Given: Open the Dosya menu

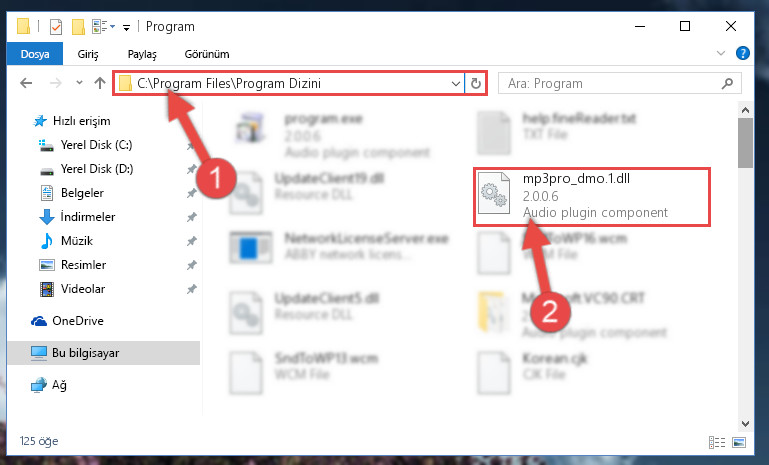Looking at the screenshot, I should (35, 53).
